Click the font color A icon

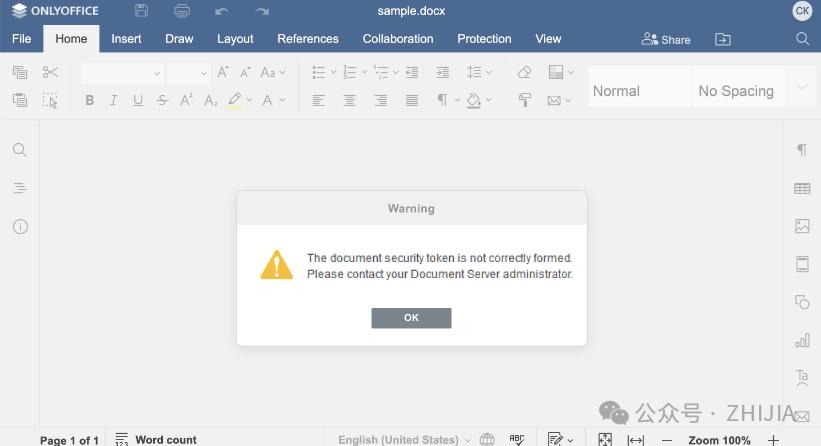268,100
